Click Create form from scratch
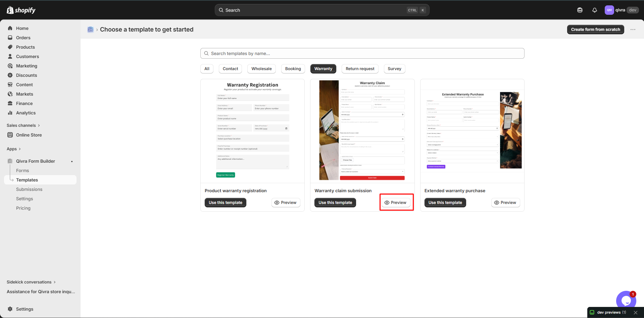The image size is (644, 318). point(596,30)
